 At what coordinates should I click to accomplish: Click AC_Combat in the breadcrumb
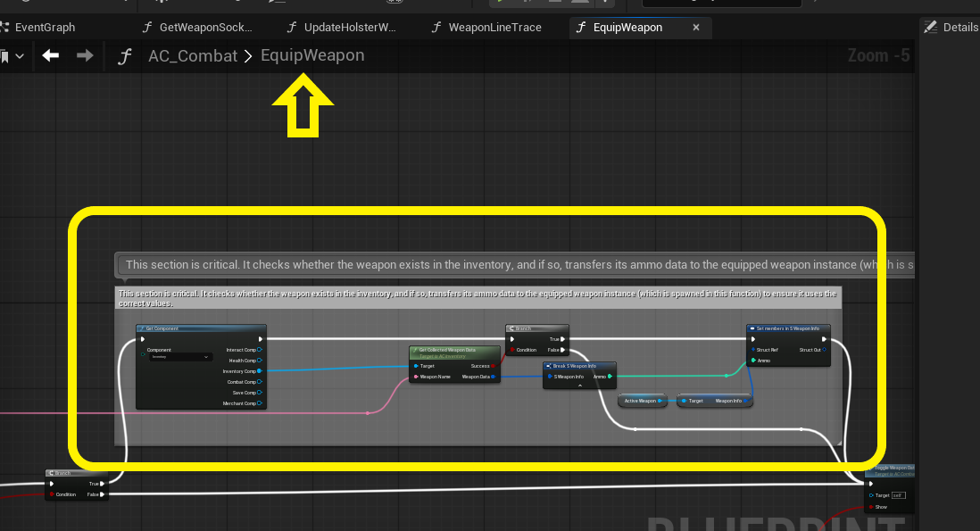tap(193, 56)
